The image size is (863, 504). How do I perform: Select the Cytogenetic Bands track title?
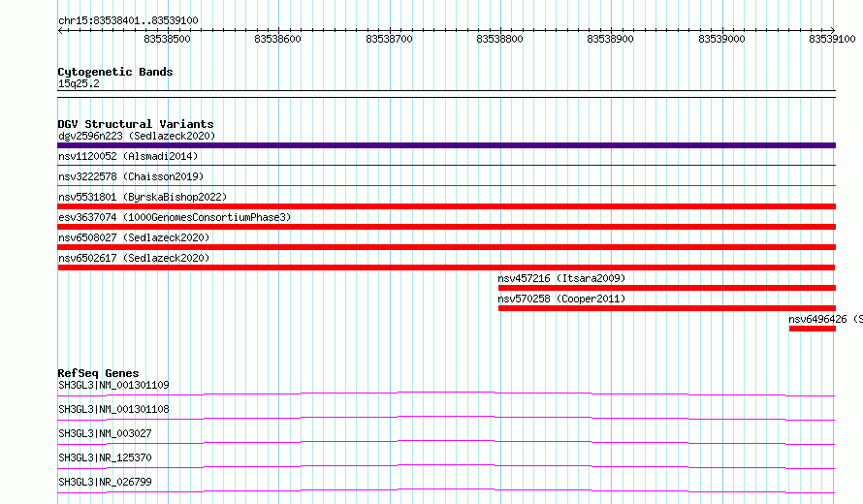coord(115,72)
